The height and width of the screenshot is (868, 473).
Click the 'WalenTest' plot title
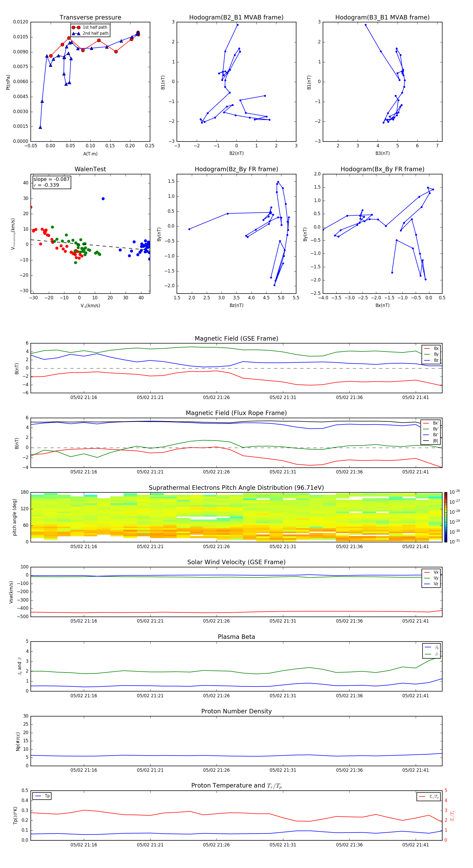tap(90, 169)
